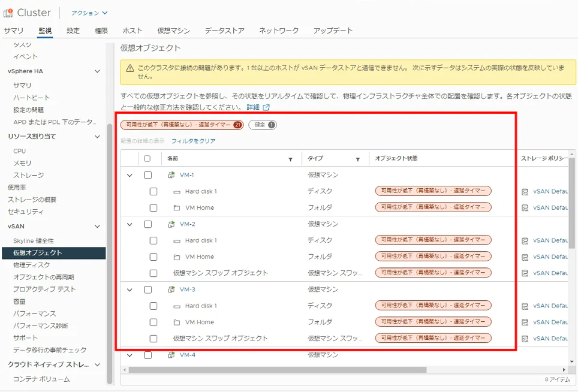Viewport: 578px width, 392px height.
Task: Open 物理ディスク in the vSAN sidebar
Action: 32,265
